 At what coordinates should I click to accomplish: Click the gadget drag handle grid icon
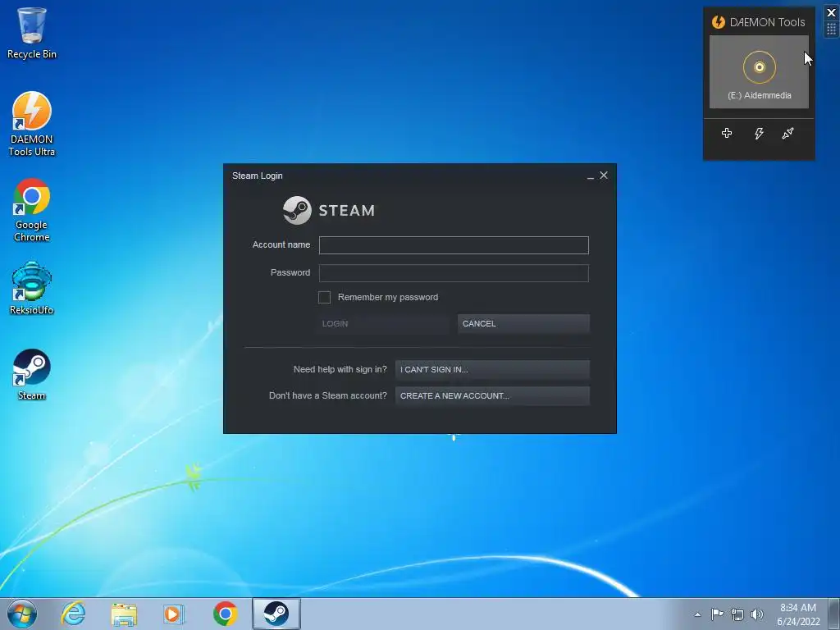(x=832, y=29)
